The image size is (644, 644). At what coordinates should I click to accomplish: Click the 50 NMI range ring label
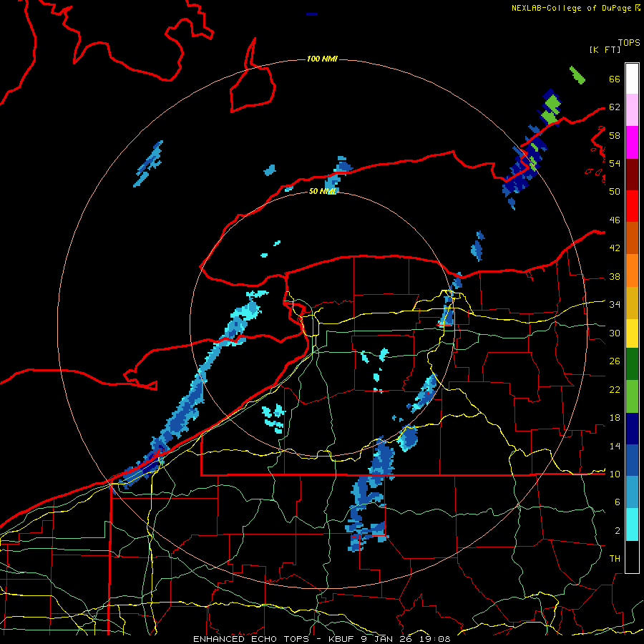point(322,191)
